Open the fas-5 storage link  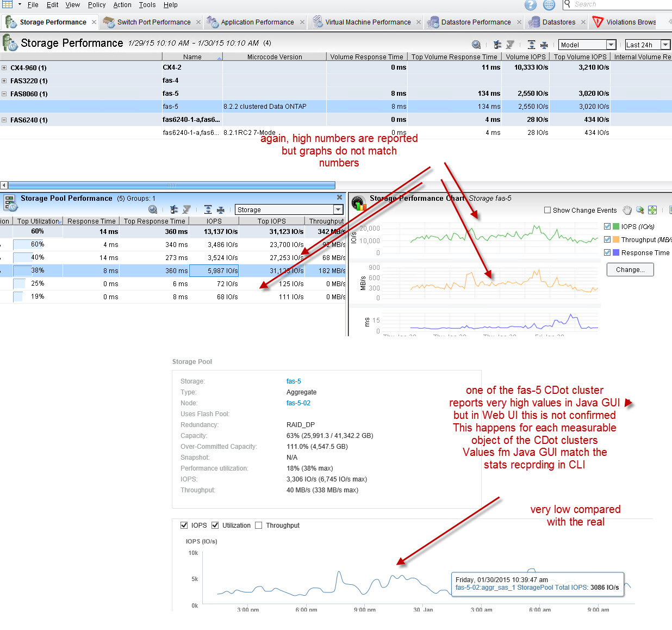294,381
